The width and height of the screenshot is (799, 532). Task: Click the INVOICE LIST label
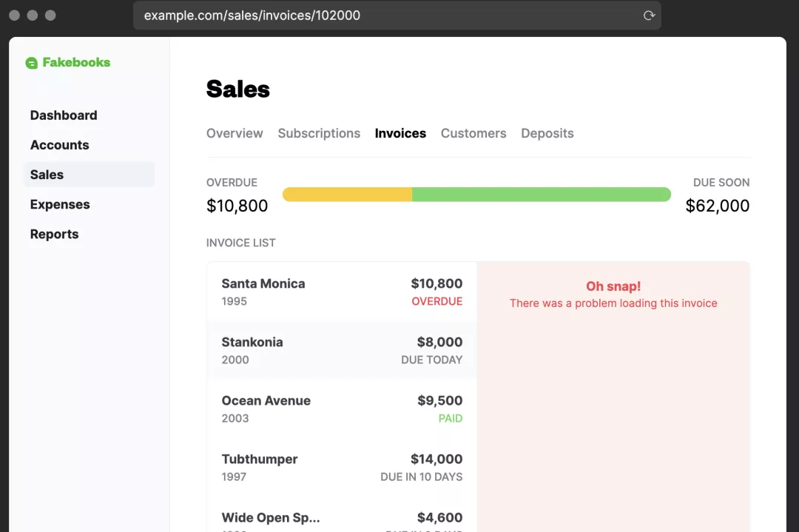pos(241,243)
